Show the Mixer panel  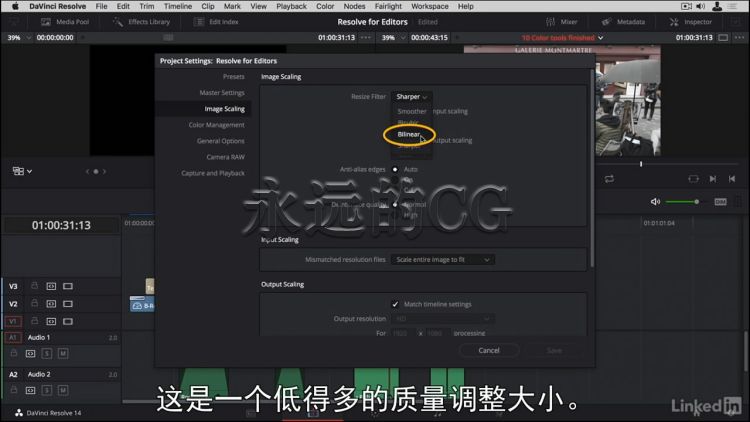(x=562, y=22)
